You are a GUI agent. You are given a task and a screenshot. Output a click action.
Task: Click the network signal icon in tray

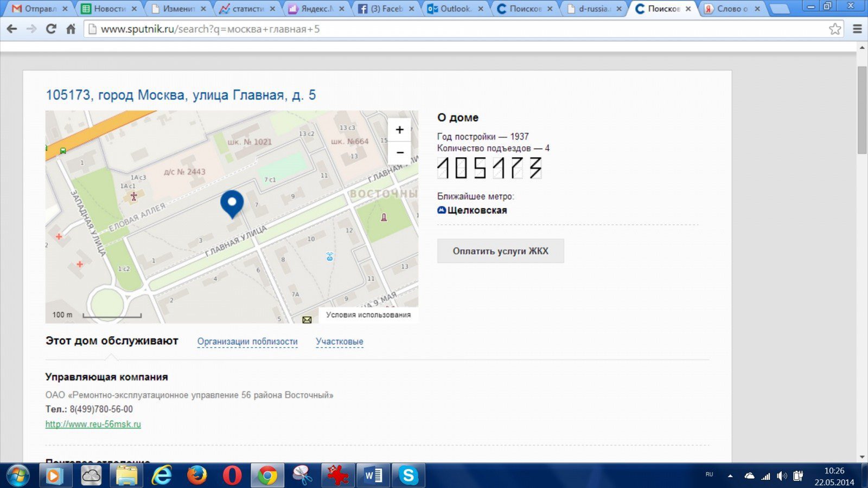[765, 476]
